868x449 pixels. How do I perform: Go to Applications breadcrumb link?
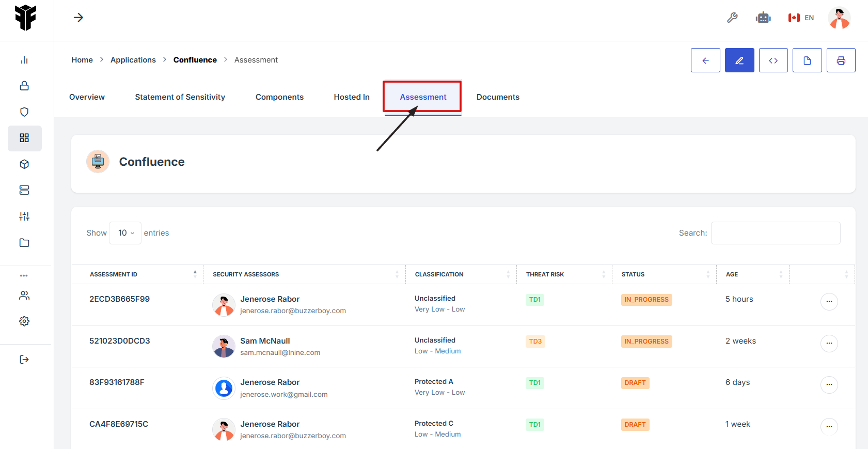click(x=133, y=60)
